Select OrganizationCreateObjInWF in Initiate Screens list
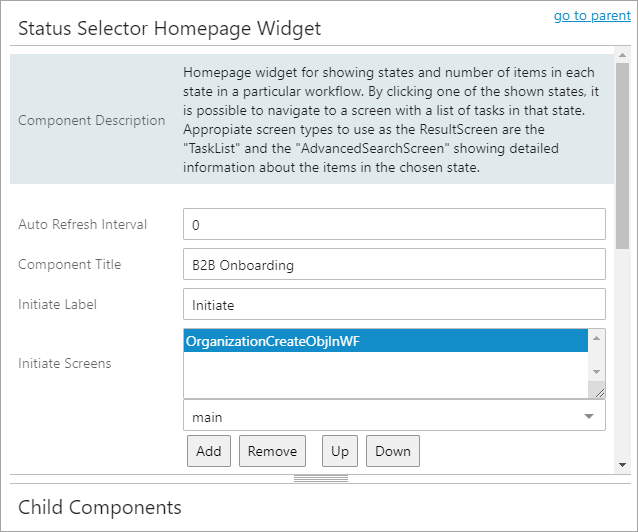This screenshot has height=532, width=638. pos(386,341)
